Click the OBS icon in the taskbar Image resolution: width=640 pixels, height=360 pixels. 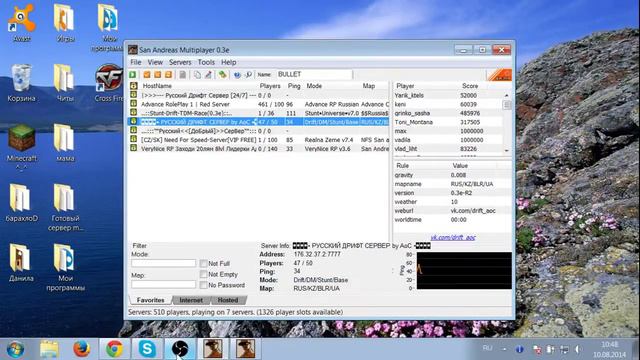(x=180, y=349)
